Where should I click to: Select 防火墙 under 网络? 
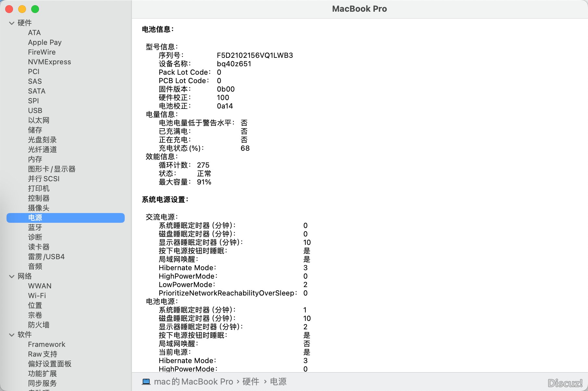39,325
